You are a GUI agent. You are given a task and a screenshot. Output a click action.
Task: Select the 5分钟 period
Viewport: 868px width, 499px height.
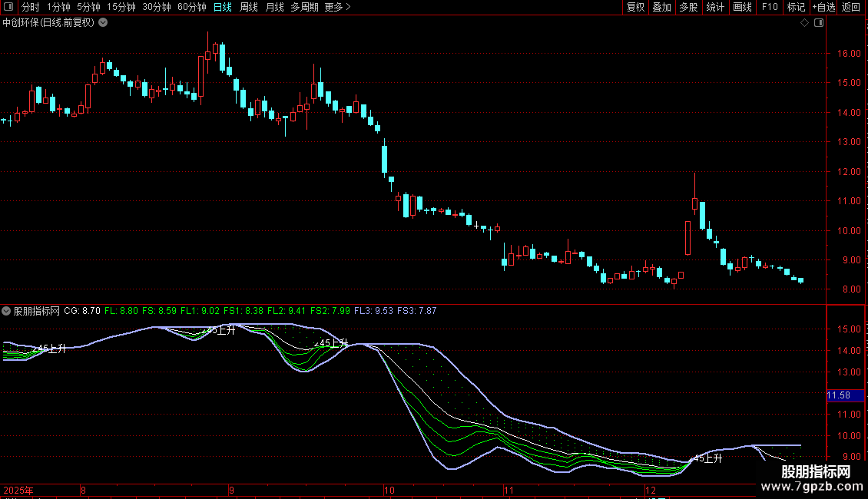[88, 7]
